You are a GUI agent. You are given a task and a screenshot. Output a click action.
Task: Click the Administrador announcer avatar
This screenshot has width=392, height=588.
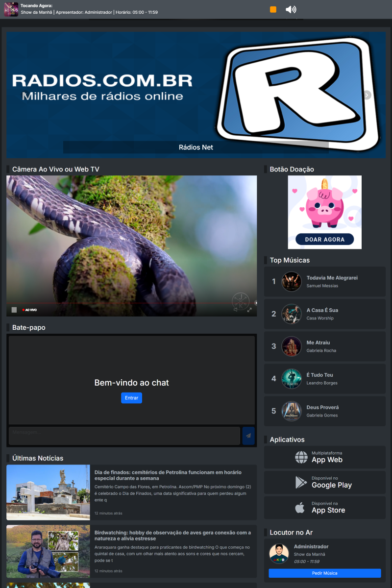coord(279,554)
